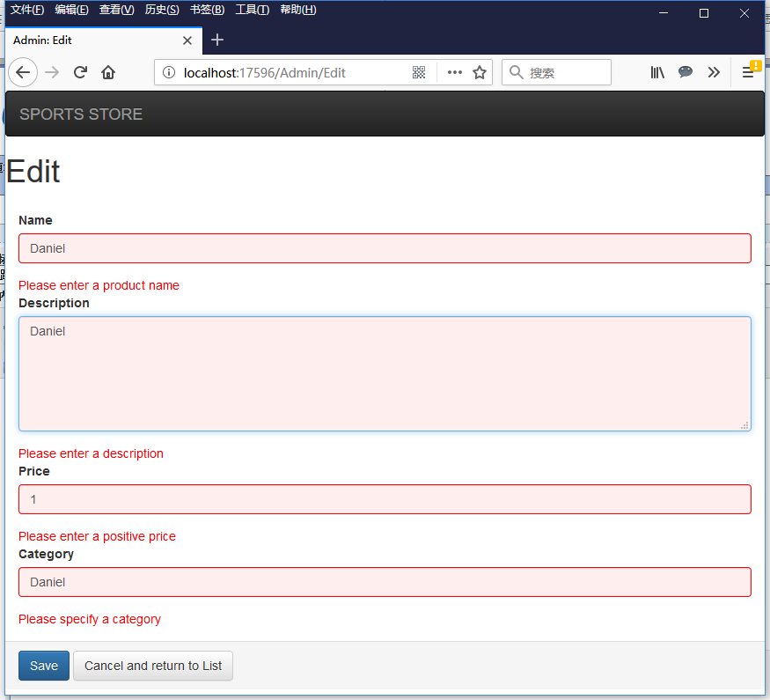770x700 pixels.
Task: Open the 文件(F) menu
Action: tap(27, 10)
